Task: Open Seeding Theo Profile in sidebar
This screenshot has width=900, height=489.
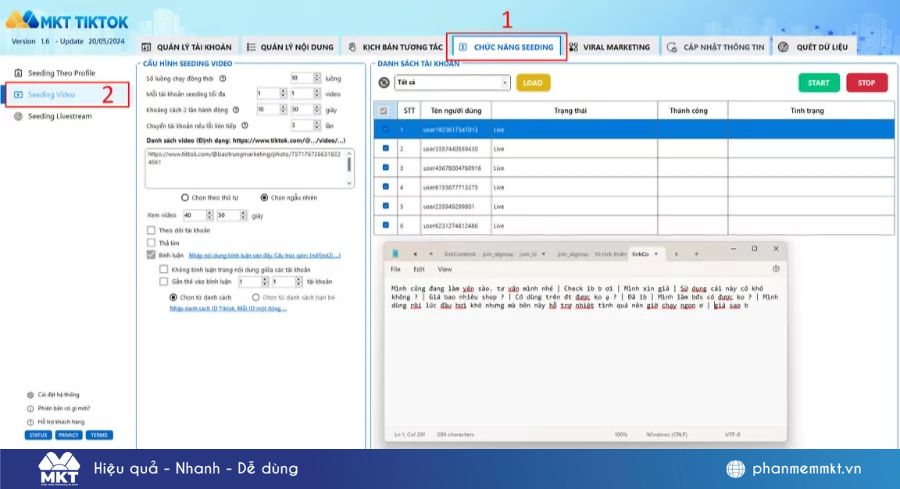Action: [61, 73]
